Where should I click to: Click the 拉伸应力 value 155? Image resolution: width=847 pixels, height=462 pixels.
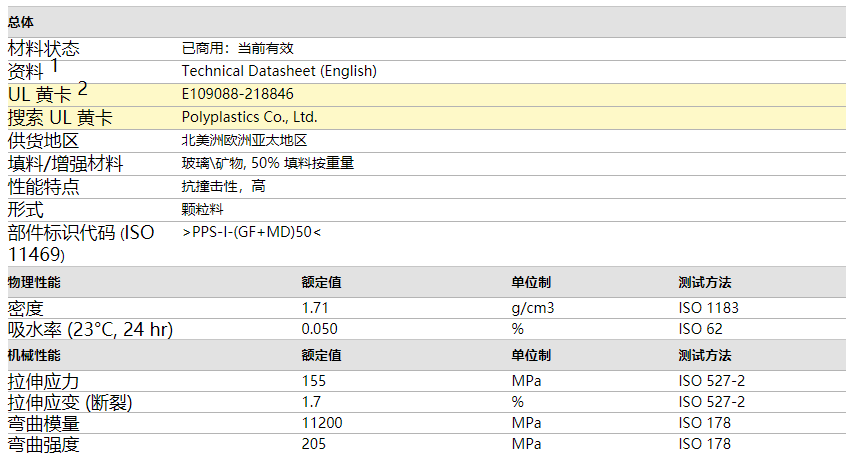coord(314,381)
